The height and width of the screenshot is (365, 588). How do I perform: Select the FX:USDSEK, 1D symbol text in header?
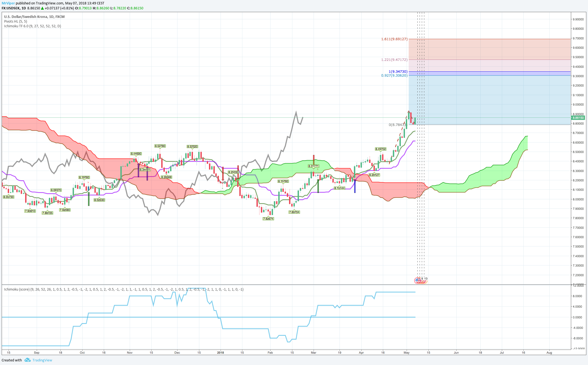14,8
